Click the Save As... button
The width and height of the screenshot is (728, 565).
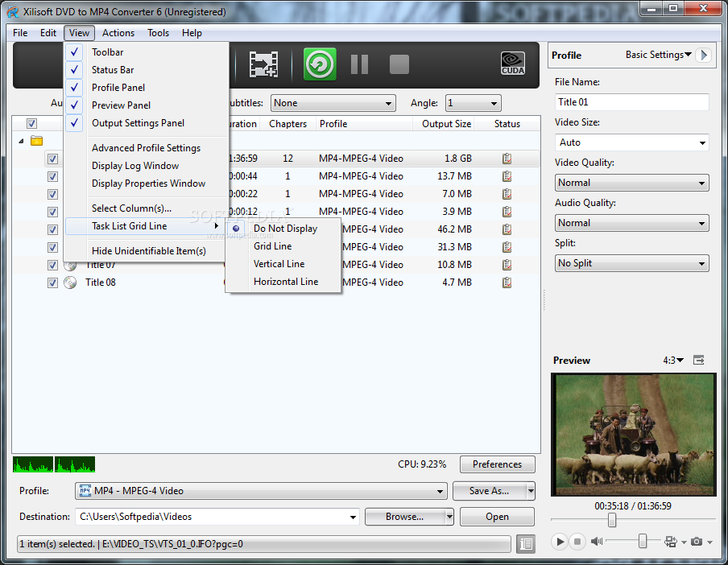tap(490, 491)
